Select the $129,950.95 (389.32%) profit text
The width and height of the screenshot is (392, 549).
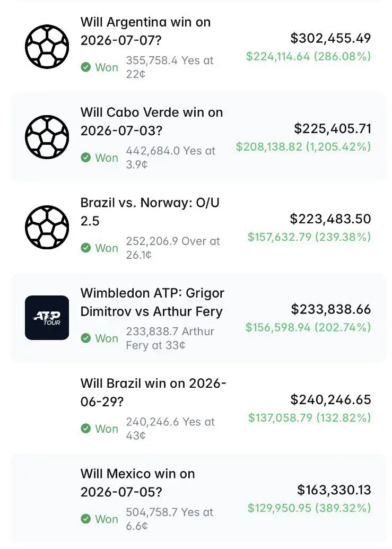(309, 508)
